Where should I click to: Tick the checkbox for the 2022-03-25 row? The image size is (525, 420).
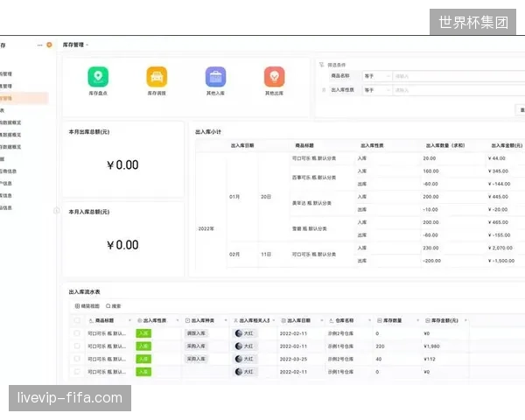point(77,359)
